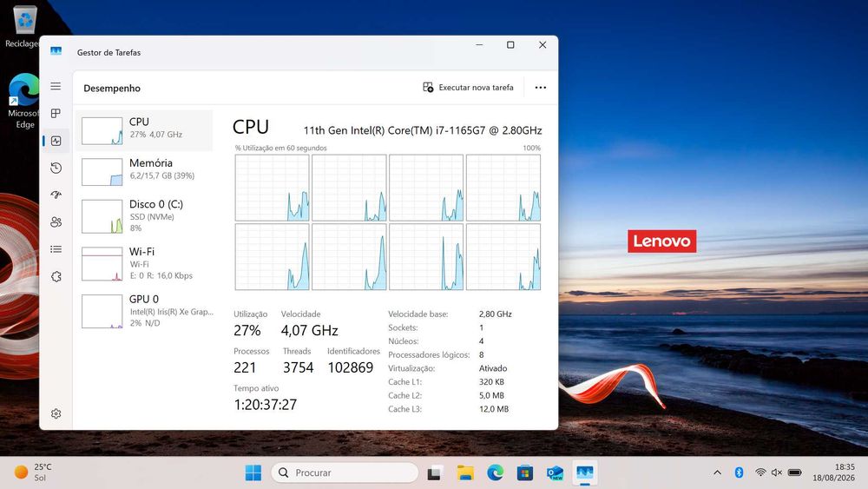Open the three-dots more options menu
Viewport: 868px width, 489px height.
(x=540, y=88)
